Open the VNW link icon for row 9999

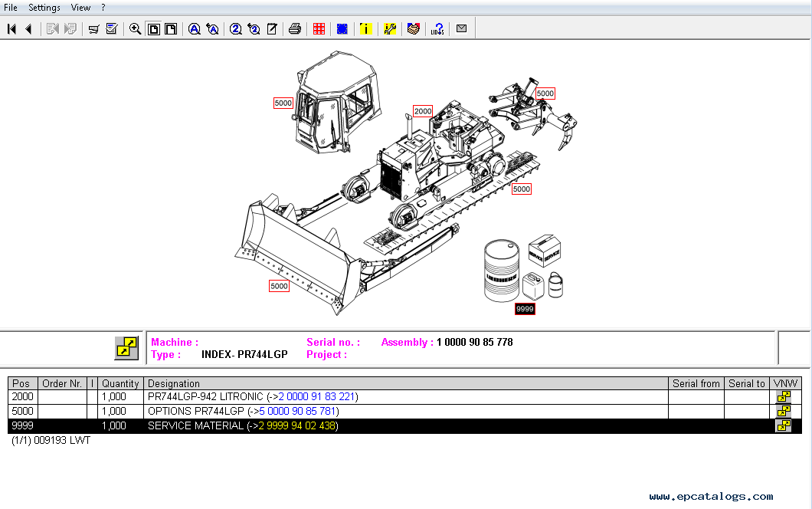click(x=784, y=426)
